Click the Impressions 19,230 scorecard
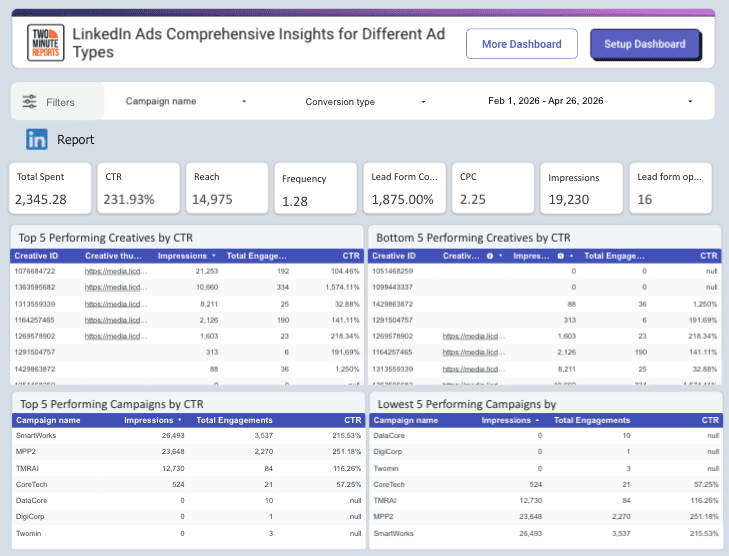The width and height of the screenshot is (729, 556). [x=581, y=188]
